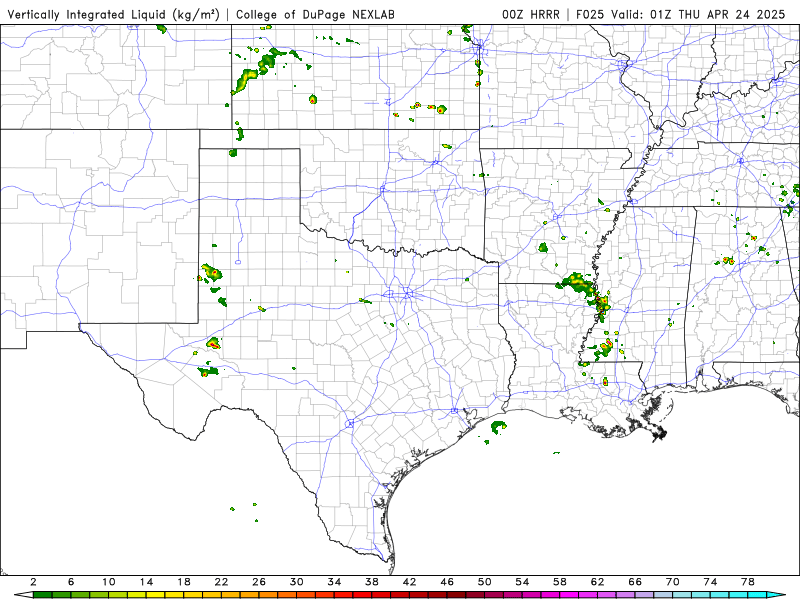Screen dimensions: 800x600
Task: Click the "Valid: 01Z THU APR 24 2025" text
Action: (698, 14)
